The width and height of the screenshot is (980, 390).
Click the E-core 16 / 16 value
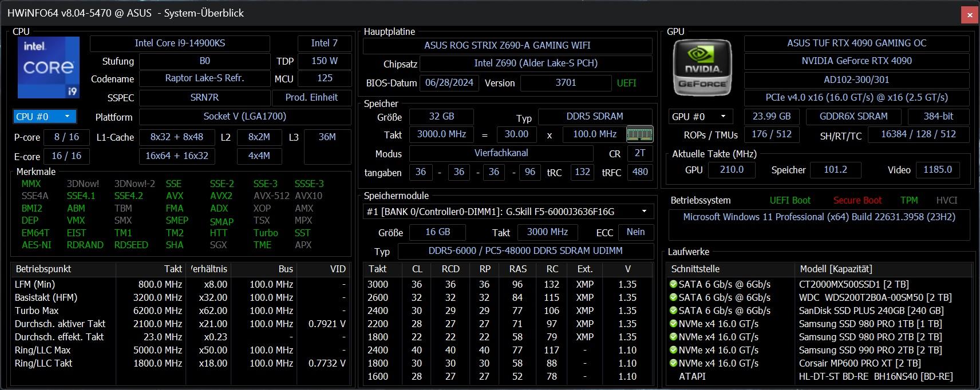tap(66, 156)
